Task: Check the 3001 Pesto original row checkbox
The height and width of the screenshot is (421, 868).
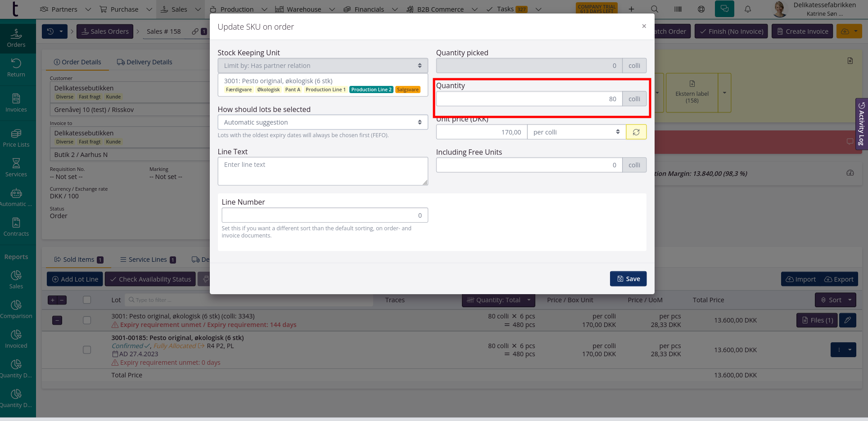Action: click(x=87, y=320)
